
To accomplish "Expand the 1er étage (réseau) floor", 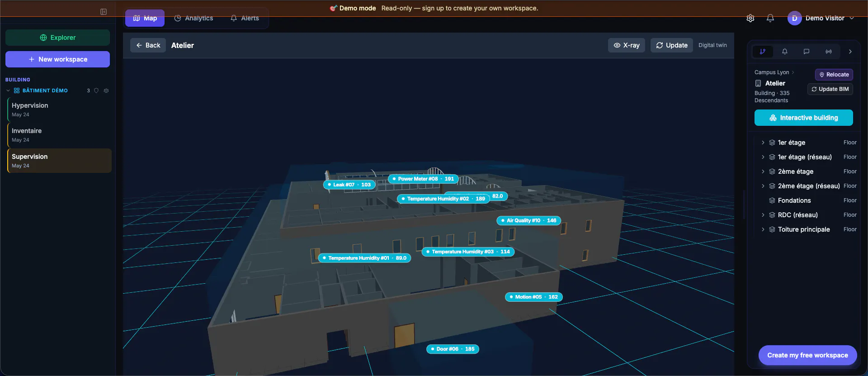I will (x=763, y=157).
